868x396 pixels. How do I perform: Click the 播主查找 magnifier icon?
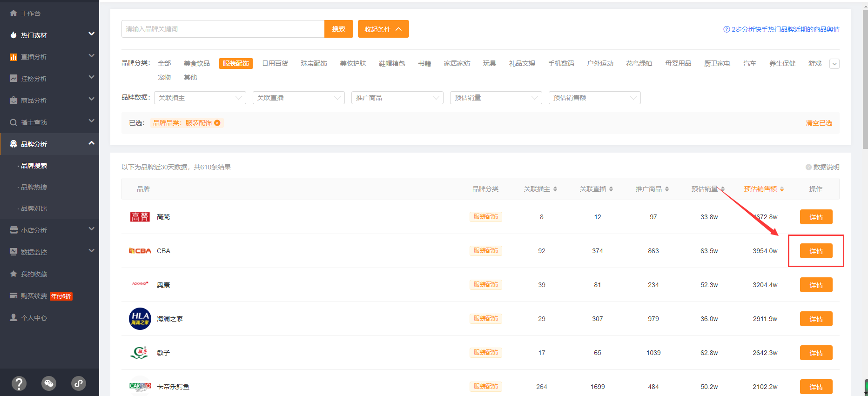(13, 122)
